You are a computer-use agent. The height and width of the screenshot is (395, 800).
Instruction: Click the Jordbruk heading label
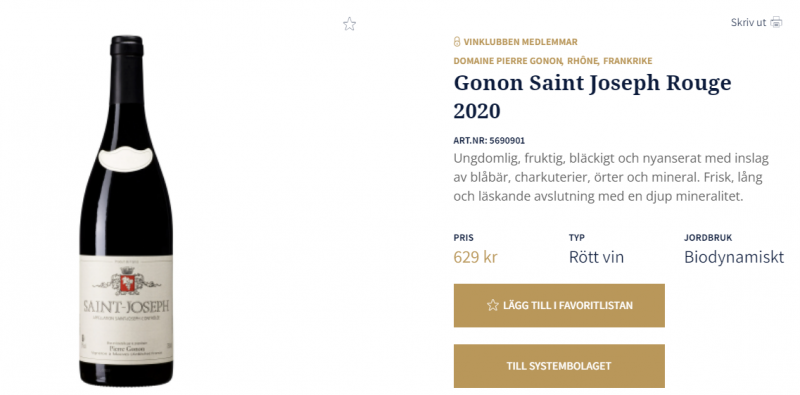[x=708, y=237]
